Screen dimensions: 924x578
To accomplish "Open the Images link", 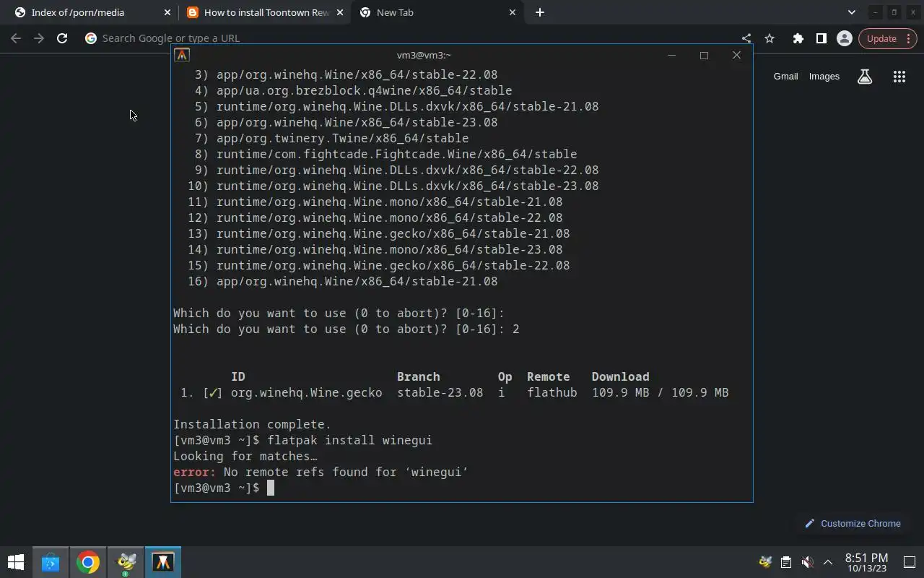I will [x=824, y=76].
